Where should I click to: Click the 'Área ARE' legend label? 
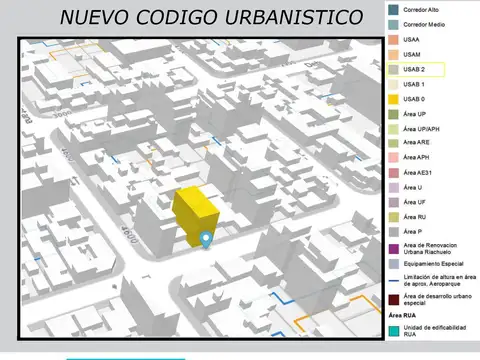416,142
